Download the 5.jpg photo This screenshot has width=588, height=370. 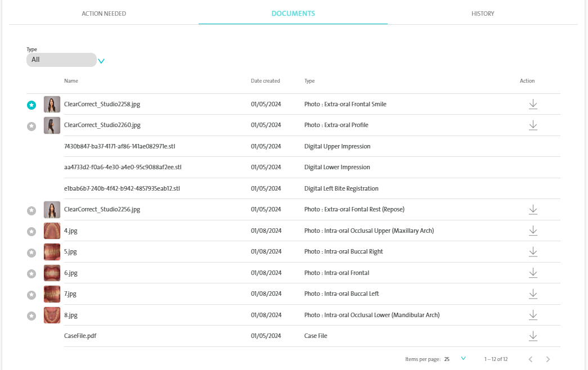click(533, 251)
